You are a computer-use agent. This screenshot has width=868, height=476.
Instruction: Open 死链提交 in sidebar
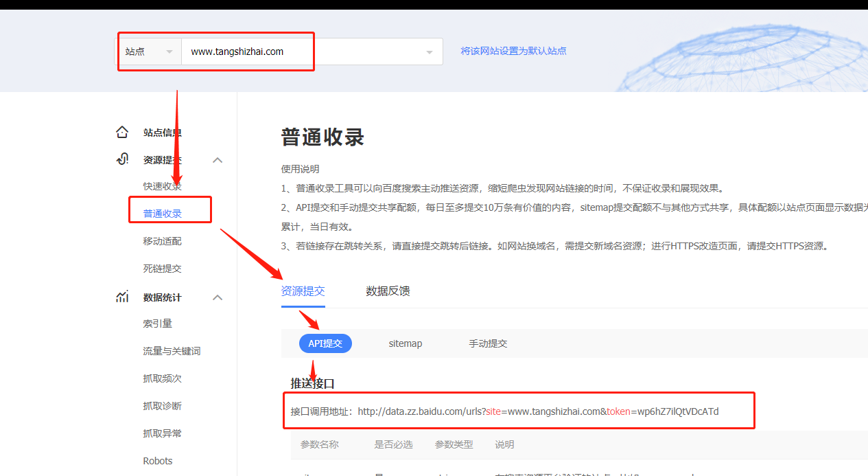coord(162,269)
